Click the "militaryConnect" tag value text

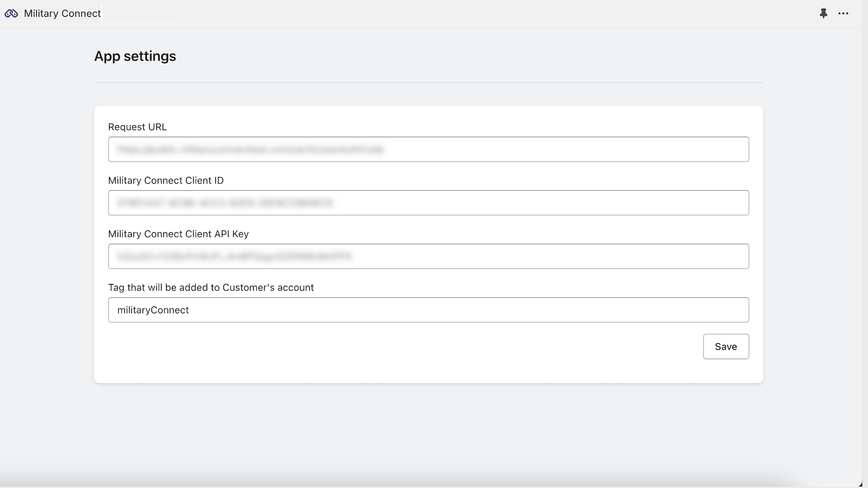tap(153, 310)
